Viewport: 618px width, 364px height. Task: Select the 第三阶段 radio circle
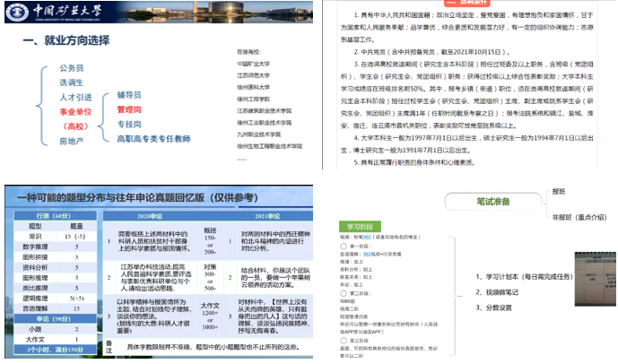[343, 342]
